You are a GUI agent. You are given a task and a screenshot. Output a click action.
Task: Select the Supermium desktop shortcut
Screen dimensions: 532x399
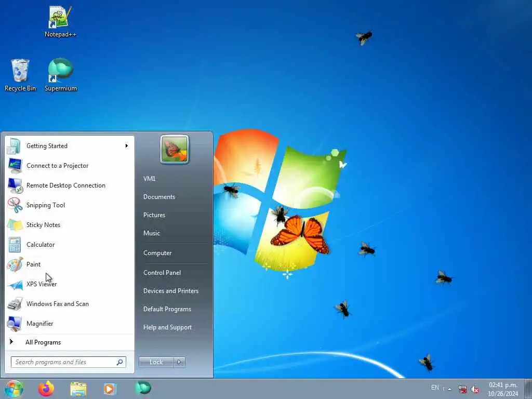(x=60, y=75)
